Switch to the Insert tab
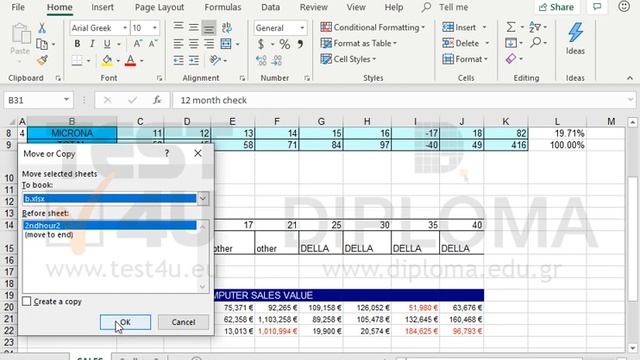This screenshot has width=640, height=360. pyautogui.click(x=102, y=7)
